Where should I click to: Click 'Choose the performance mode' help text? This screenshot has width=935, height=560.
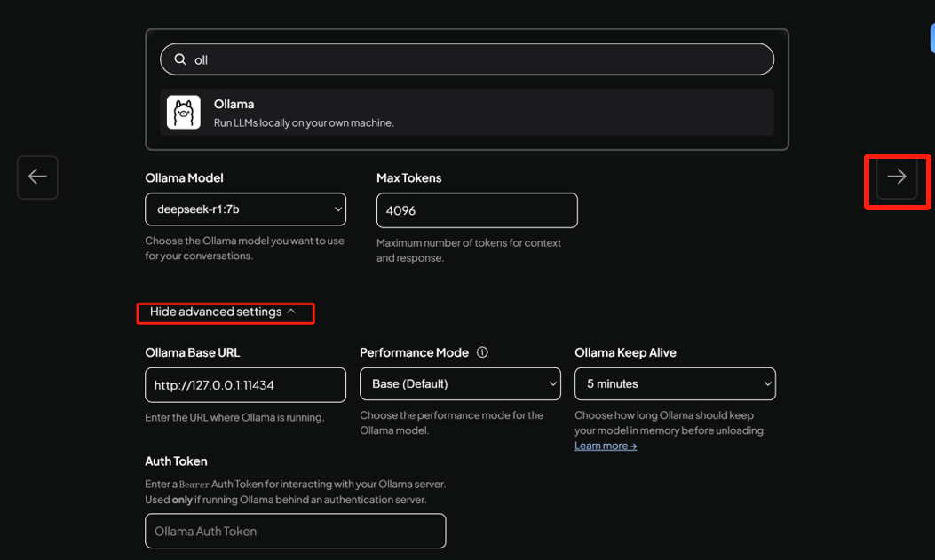[451, 422]
